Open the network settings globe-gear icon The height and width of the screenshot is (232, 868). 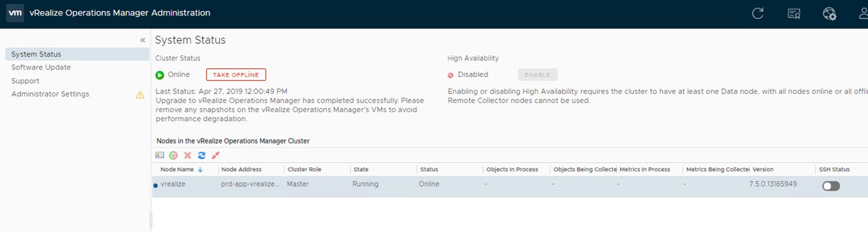[x=829, y=14]
